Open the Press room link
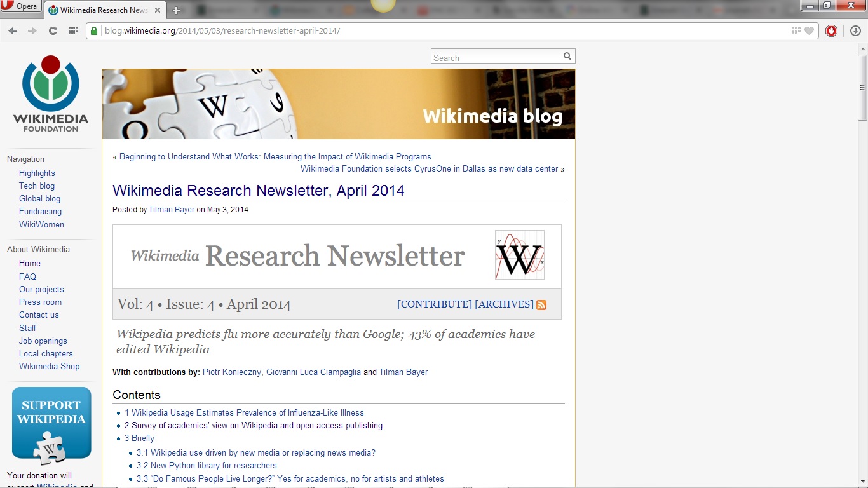 click(40, 302)
